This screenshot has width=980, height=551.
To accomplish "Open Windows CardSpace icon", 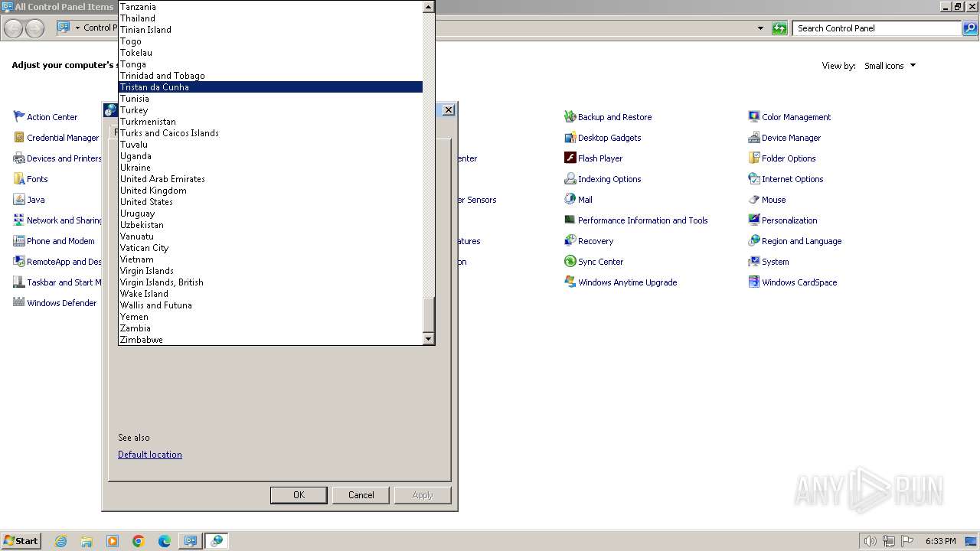I will [x=754, y=282].
